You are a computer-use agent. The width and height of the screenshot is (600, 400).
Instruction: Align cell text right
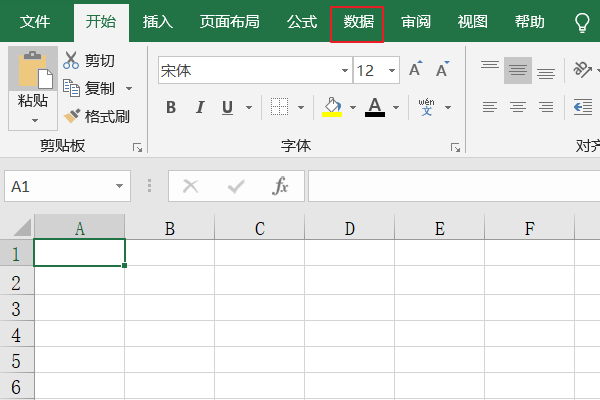(546, 107)
